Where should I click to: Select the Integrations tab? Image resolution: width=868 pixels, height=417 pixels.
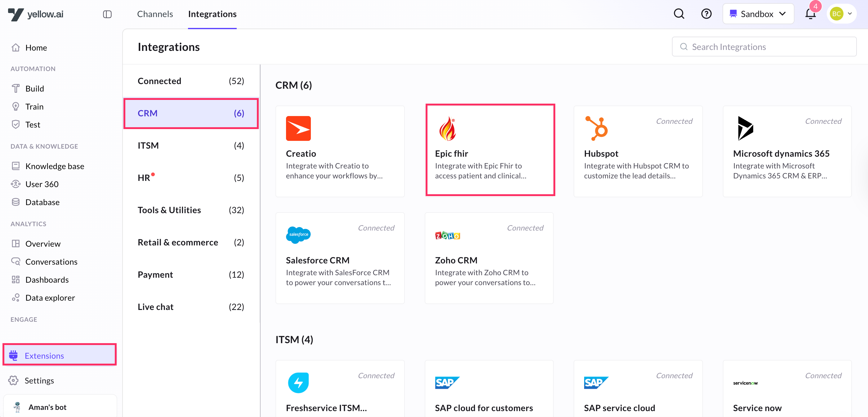click(212, 14)
